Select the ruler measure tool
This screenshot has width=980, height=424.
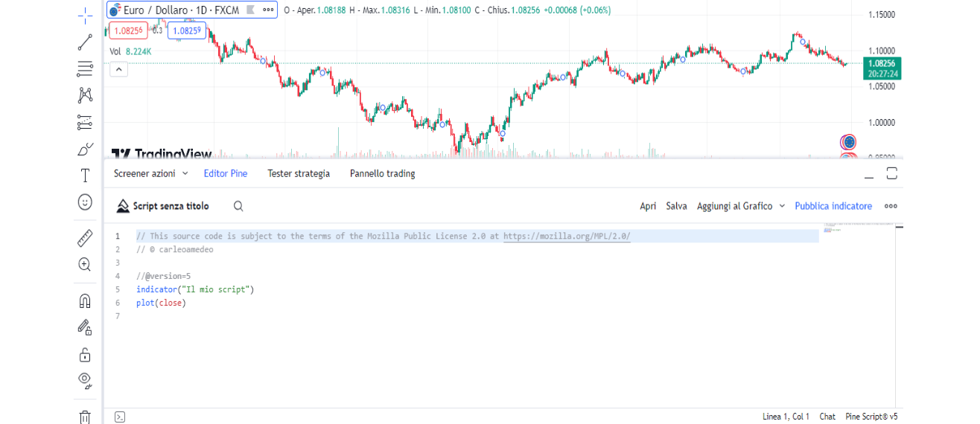(x=85, y=238)
